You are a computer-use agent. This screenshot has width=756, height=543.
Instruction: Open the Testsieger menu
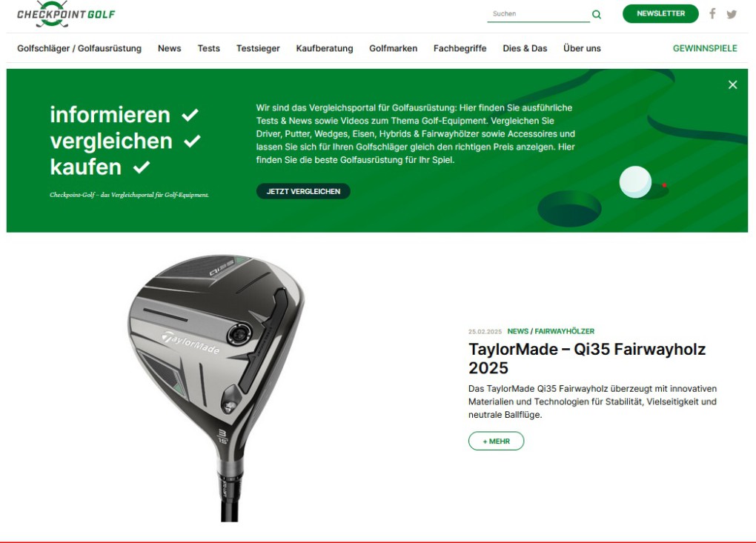[258, 48]
